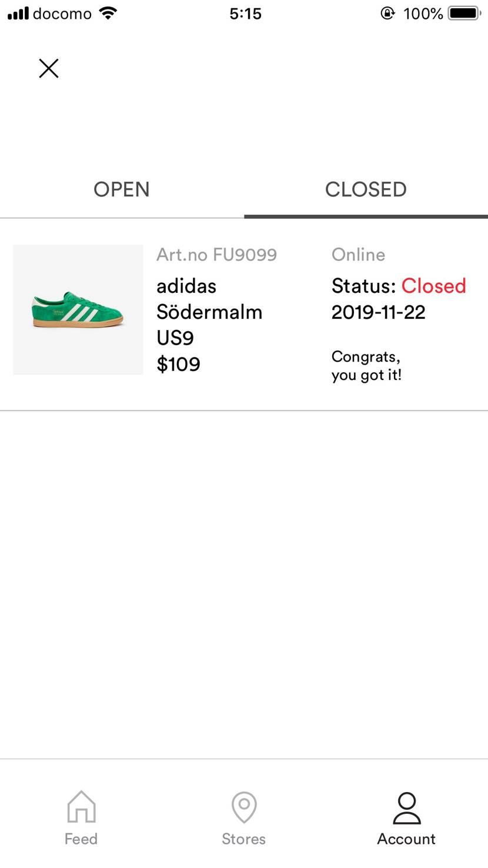Tap the rotation lock status icon
The width and height of the screenshot is (488, 868).
click(x=388, y=13)
